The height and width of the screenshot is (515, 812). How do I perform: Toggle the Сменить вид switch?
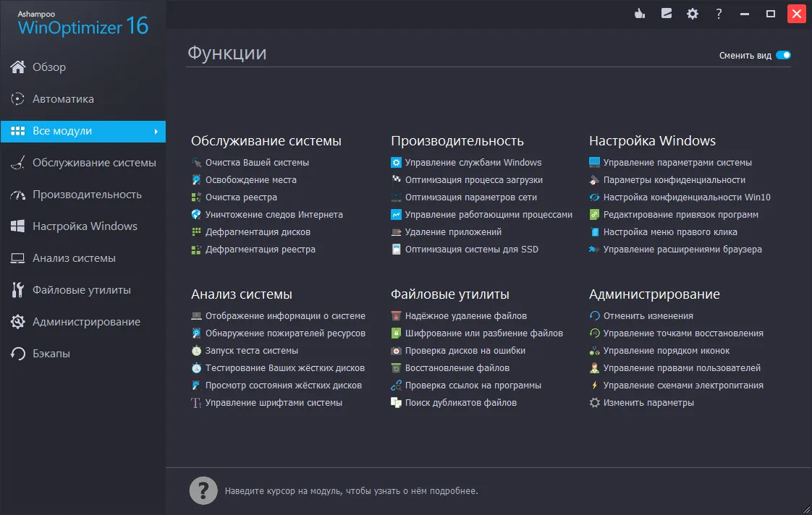pyautogui.click(x=784, y=56)
